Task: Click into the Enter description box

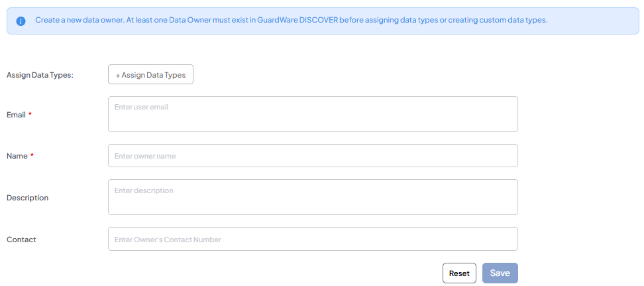Action: (313, 197)
